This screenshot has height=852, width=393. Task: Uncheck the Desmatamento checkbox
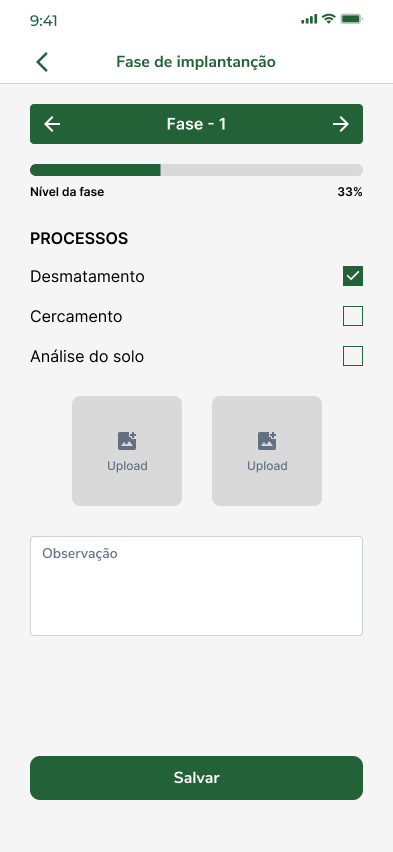(353, 276)
